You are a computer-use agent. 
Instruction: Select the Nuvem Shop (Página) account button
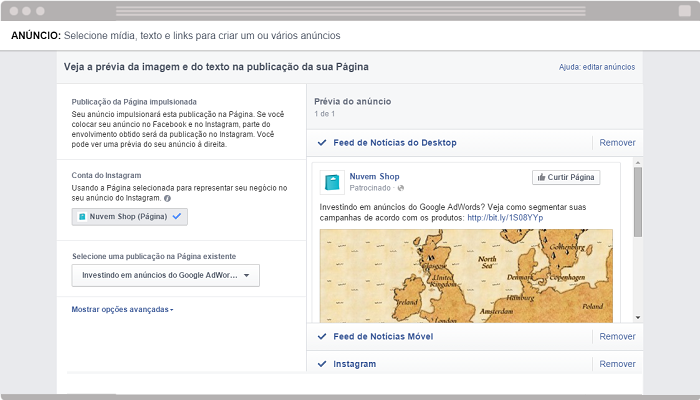[129, 217]
